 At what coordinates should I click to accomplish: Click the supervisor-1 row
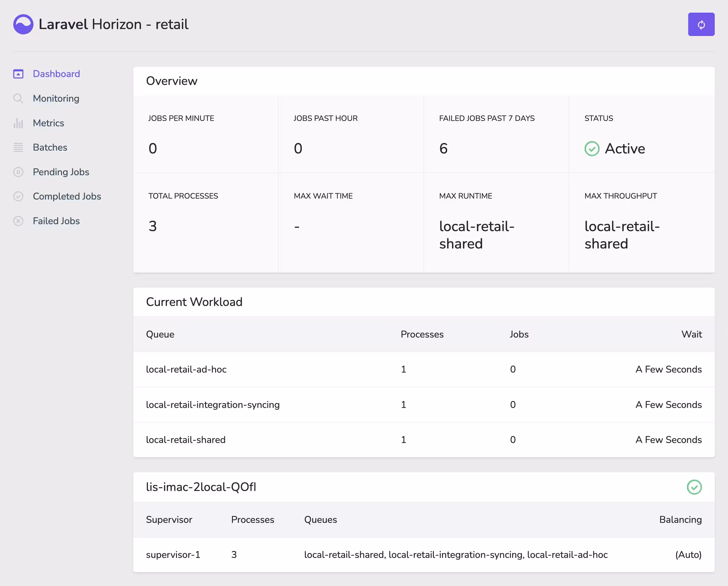coord(173,555)
